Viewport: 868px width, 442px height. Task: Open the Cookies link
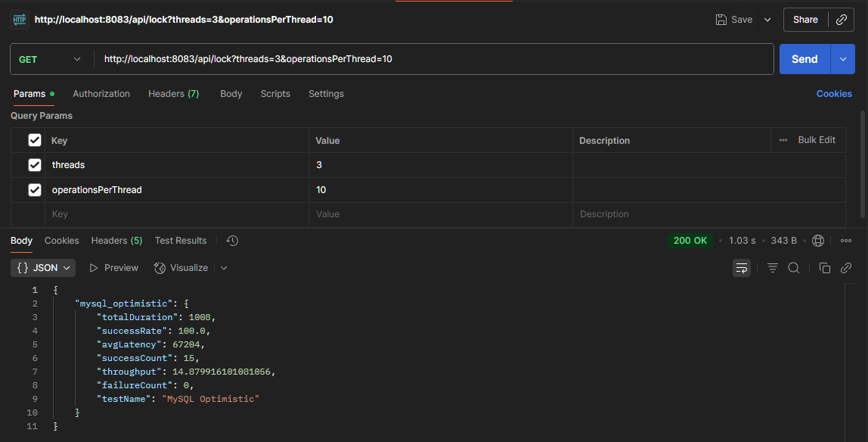coord(834,94)
